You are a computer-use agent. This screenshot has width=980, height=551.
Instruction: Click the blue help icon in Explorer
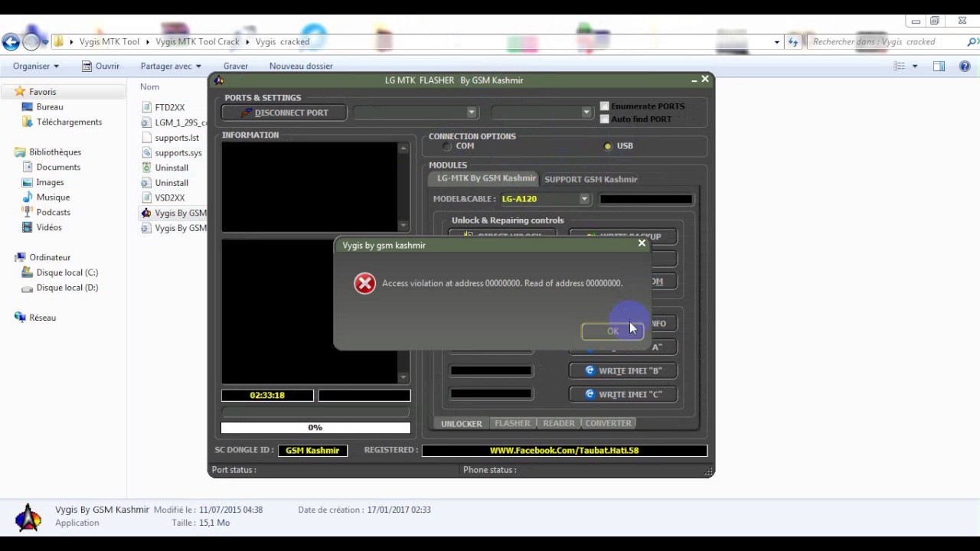965,67
